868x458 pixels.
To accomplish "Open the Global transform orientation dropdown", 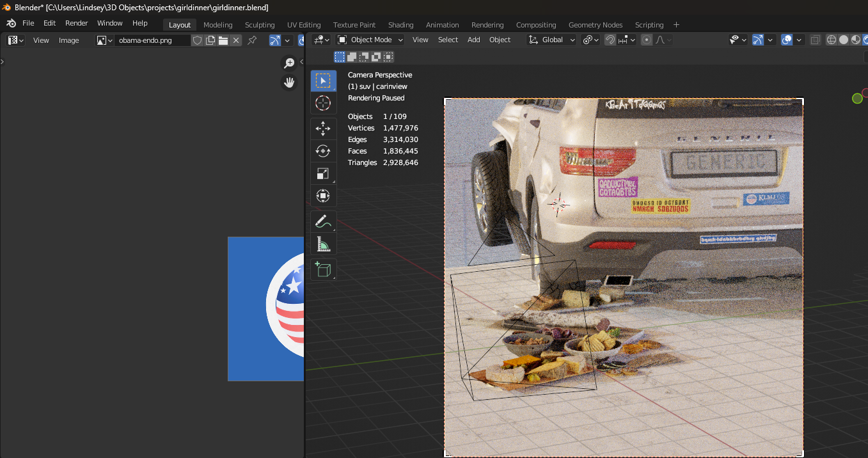I will pos(551,40).
